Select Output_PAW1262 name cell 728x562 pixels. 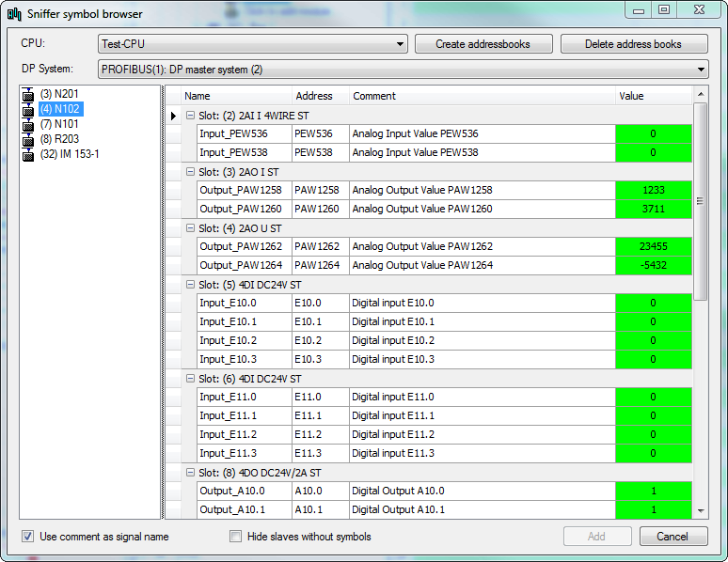tap(245, 246)
